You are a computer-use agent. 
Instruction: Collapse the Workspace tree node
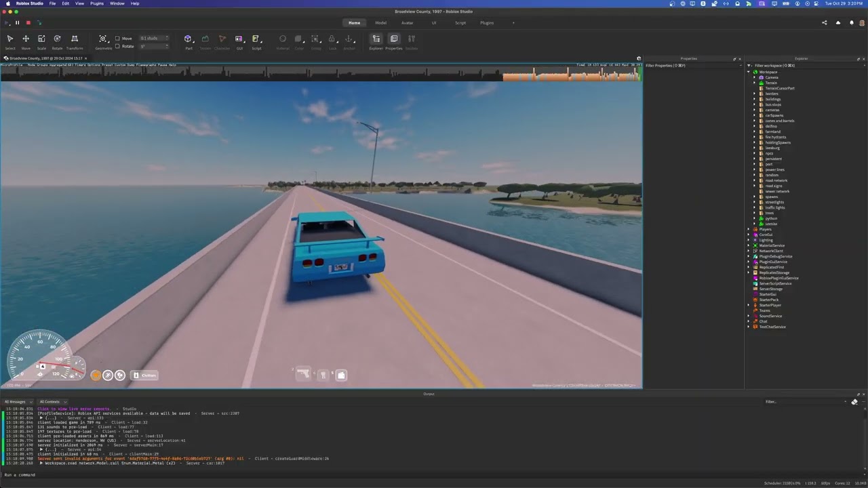(x=749, y=72)
